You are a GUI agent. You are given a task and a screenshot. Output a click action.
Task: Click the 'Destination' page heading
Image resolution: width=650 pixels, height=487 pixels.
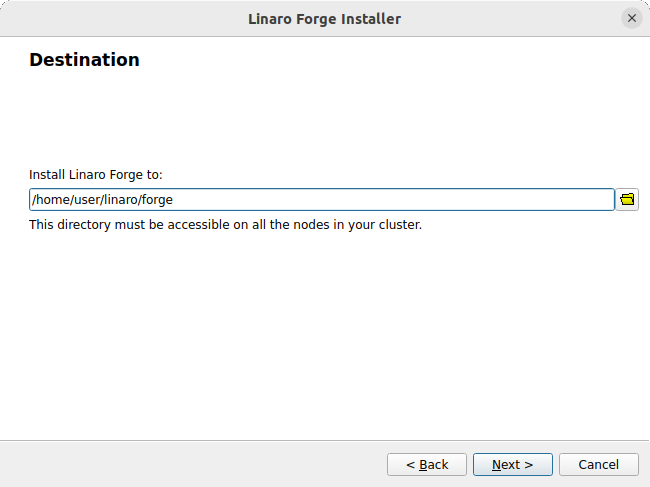pos(85,60)
